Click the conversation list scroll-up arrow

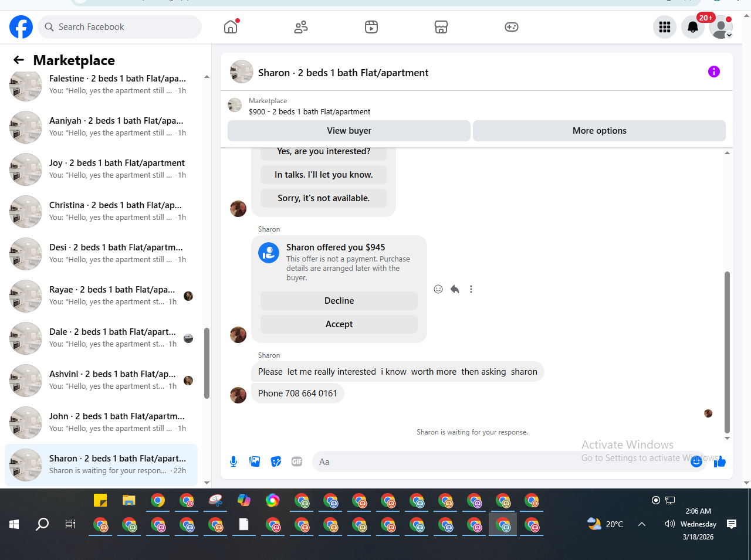point(207,77)
